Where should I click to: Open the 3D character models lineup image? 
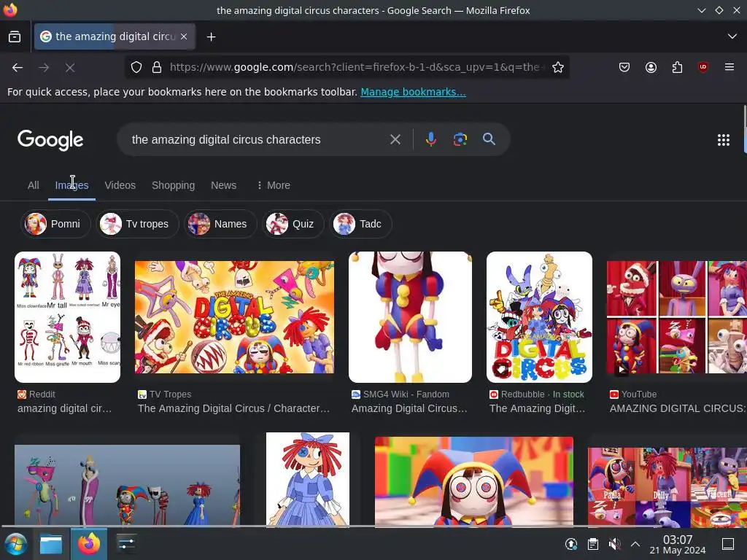127,485
